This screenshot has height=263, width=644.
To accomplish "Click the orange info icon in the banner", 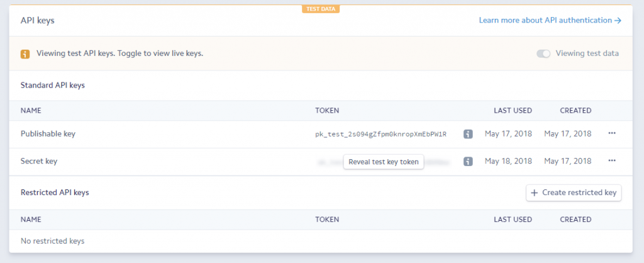I will pyautogui.click(x=25, y=53).
